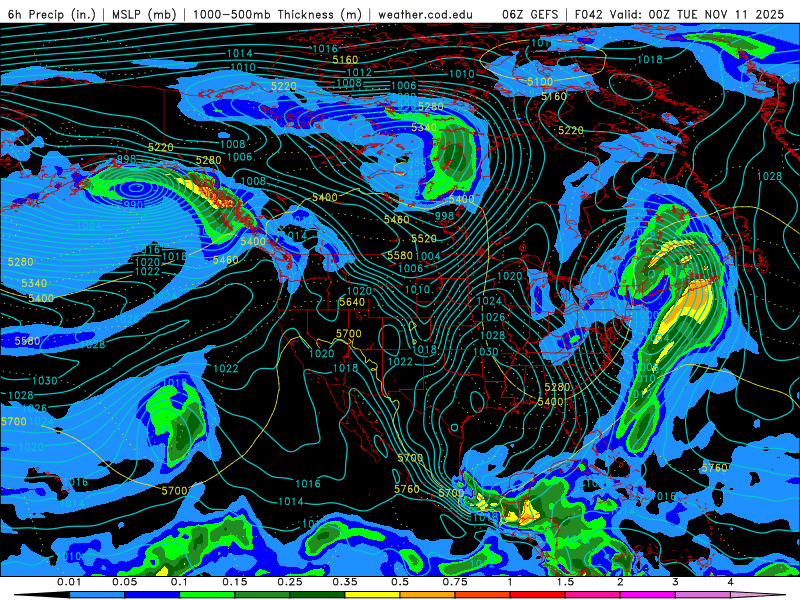This screenshot has height=600, width=800.
Task: Click the 0.15 legend value
Action: click(x=235, y=582)
